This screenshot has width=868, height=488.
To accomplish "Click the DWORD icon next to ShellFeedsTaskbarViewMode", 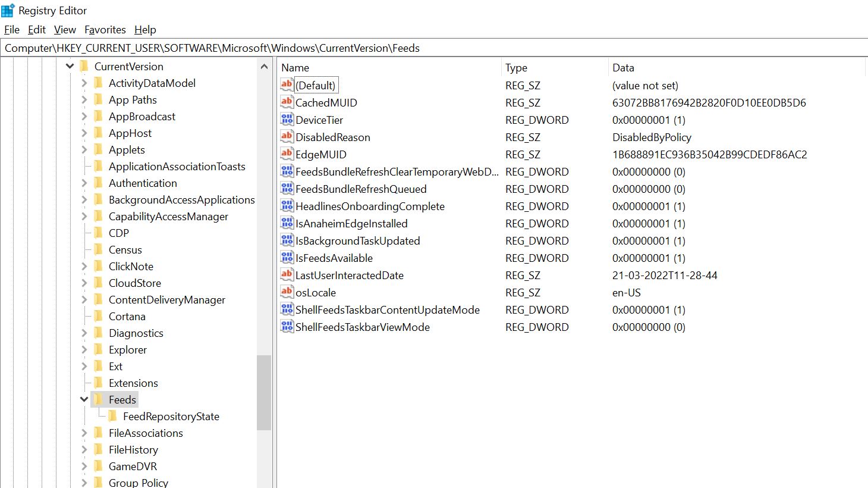I will point(286,327).
